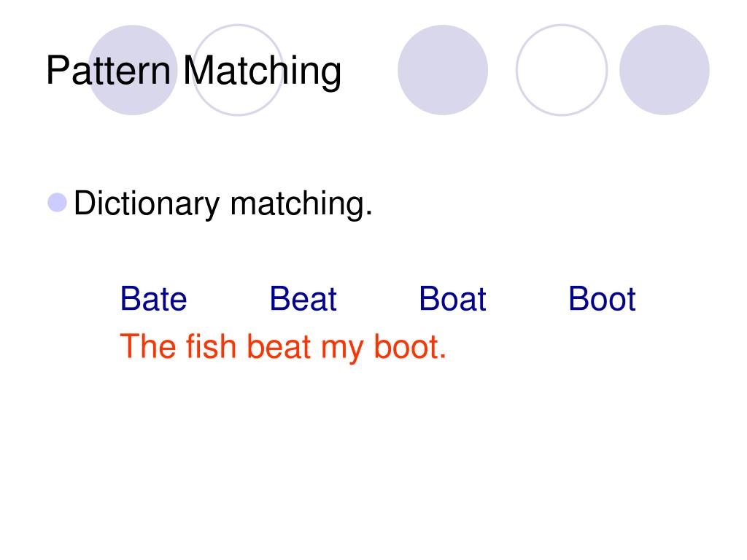
Task: Click the blue word Boat
Action: tap(452, 298)
